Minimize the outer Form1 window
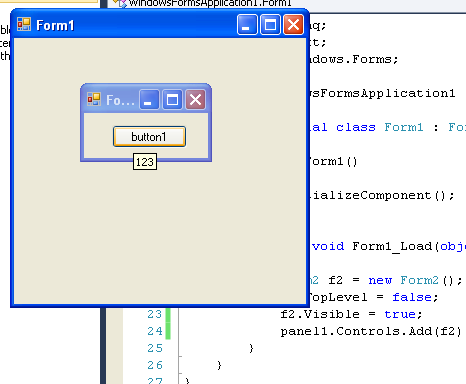466x384 pixels. [x=247, y=24]
